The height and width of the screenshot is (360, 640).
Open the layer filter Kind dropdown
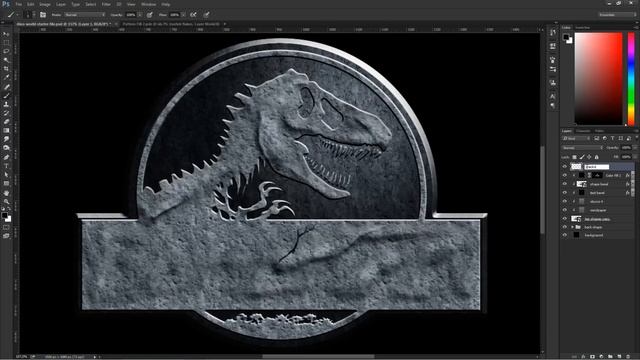(576, 139)
